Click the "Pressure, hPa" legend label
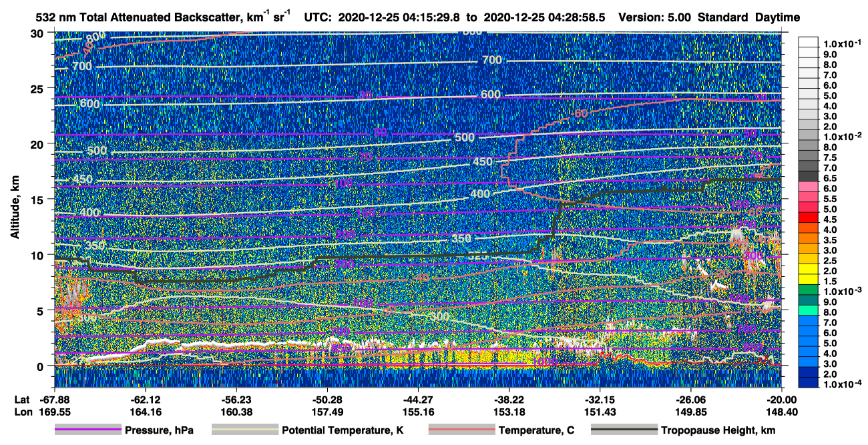Viewport: 868px width, 445px height. (158, 430)
